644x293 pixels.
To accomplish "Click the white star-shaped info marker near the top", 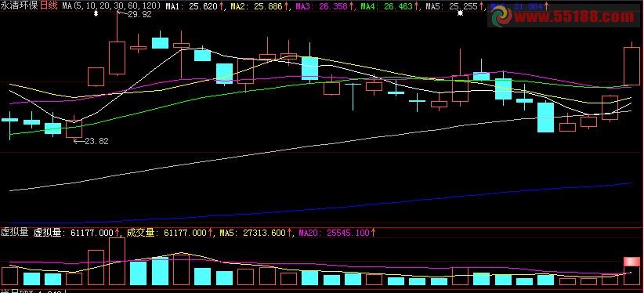I will (461, 13).
